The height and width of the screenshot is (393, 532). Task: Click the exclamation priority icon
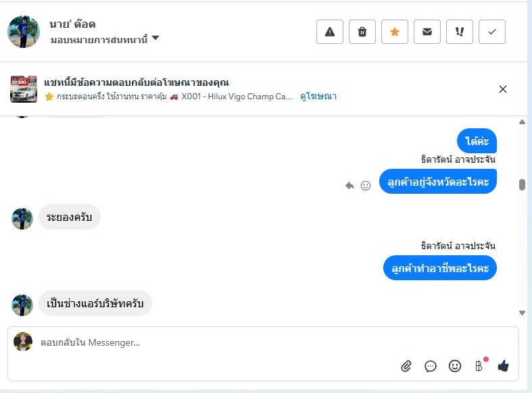pyautogui.click(x=460, y=32)
